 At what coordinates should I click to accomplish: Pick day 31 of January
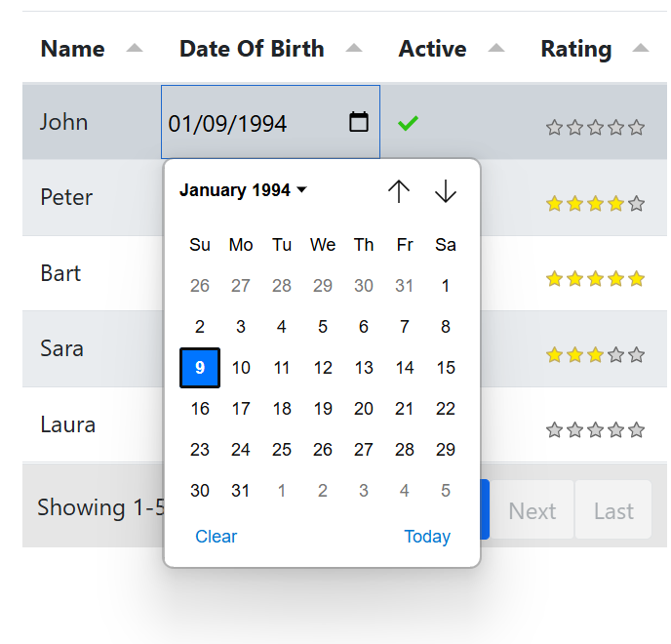coord(241,491)
